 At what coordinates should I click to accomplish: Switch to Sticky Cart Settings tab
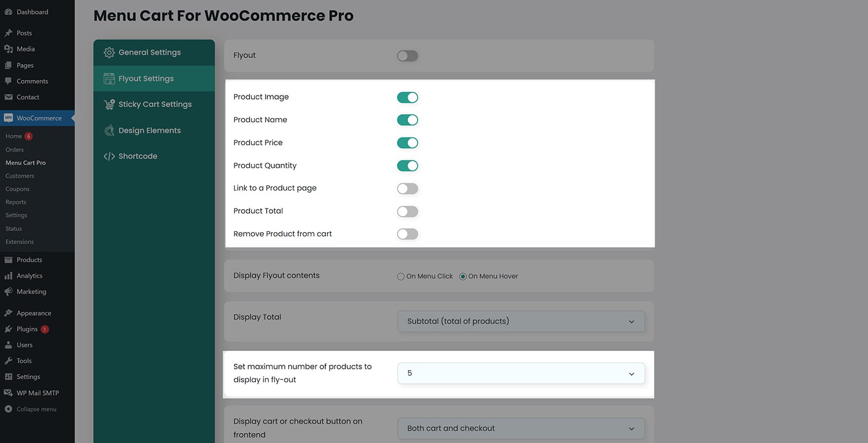[154, 105]
